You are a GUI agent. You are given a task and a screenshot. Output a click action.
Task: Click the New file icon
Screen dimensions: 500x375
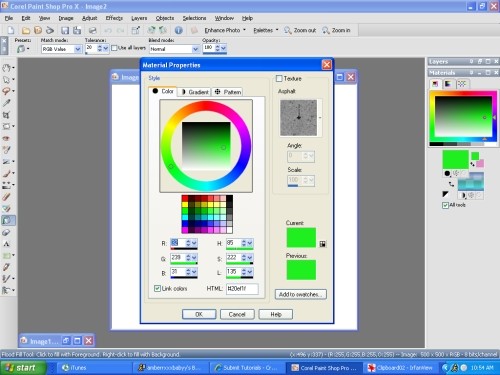(x=11, y=30)
